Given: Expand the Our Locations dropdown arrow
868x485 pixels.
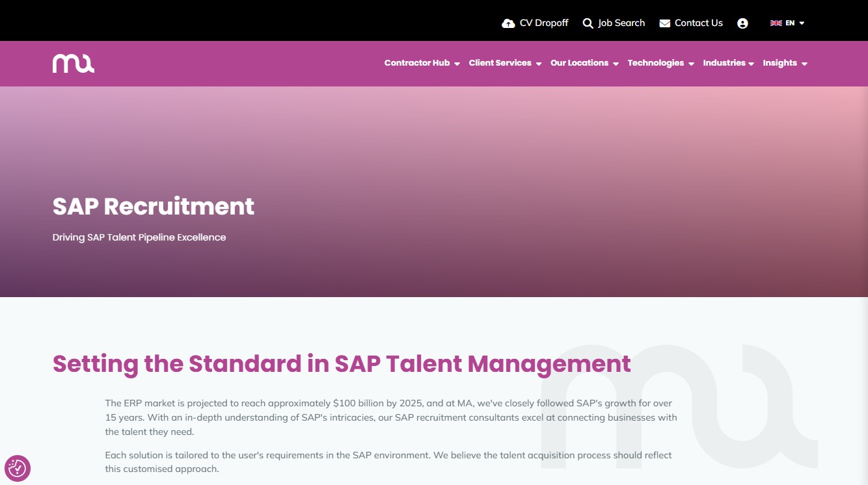Looking at the screenshot, I should (616, 64).
